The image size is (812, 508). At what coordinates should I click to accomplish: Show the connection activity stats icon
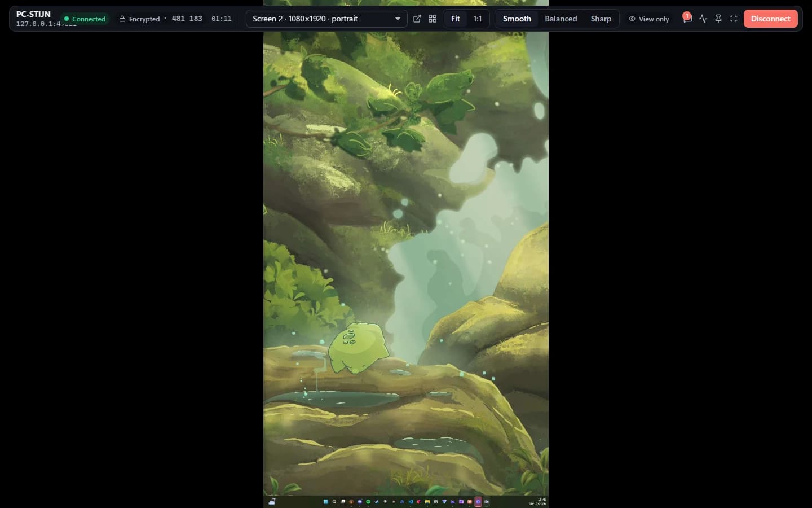[x=703, y=19]
